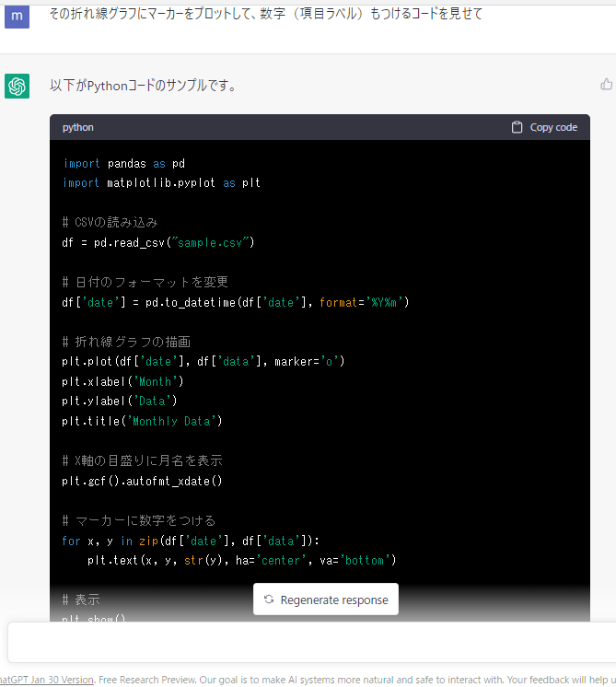The image size is (616, 687).
Task: Click the comment '# 折れ線グラフの描画'
Action: (126, 342)
